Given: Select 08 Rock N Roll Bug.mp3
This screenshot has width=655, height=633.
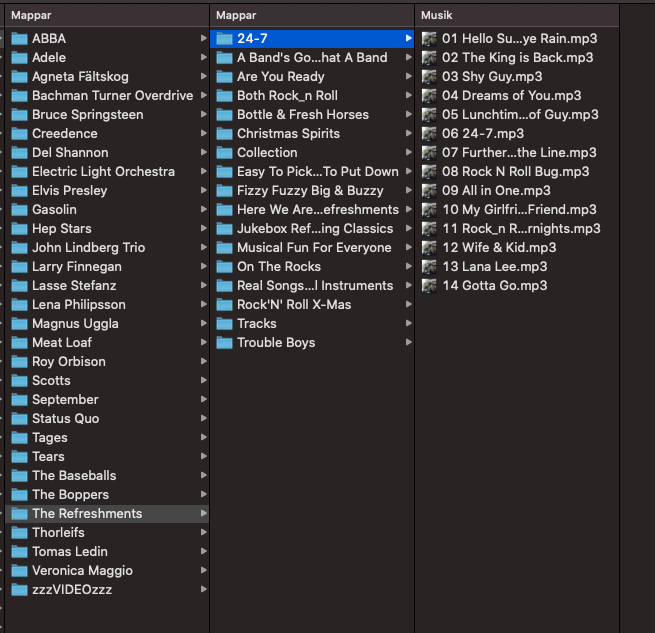Looking at the screenshot, I should [517, 172].
